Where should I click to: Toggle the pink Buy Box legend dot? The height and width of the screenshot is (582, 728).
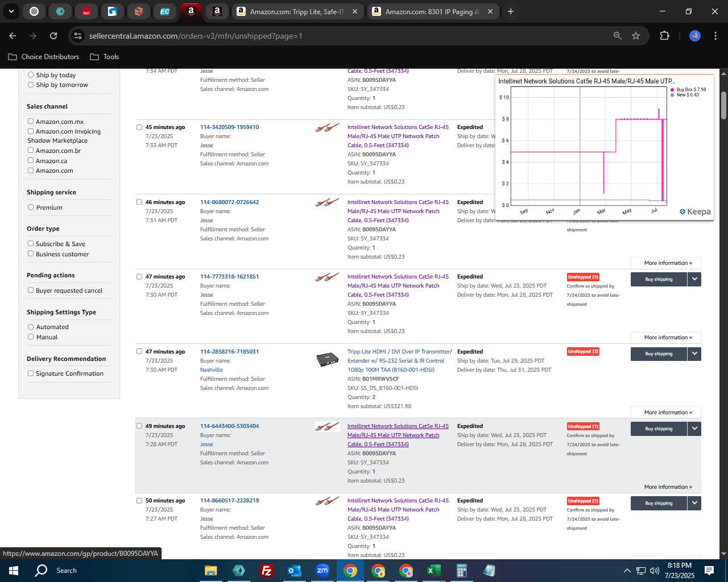(672, 90)
